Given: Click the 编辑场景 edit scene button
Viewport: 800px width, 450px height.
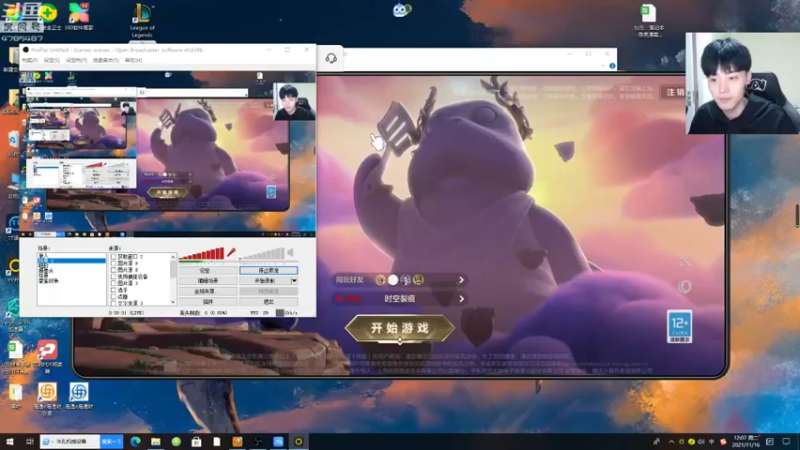Looking at the screenshot, I should pyautogui.click(x=207, y=281).
